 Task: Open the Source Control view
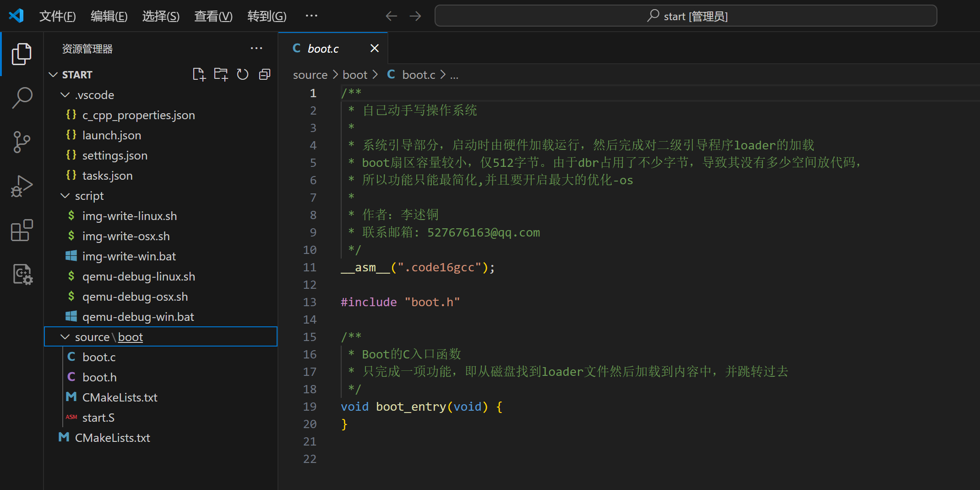(22, 142)
